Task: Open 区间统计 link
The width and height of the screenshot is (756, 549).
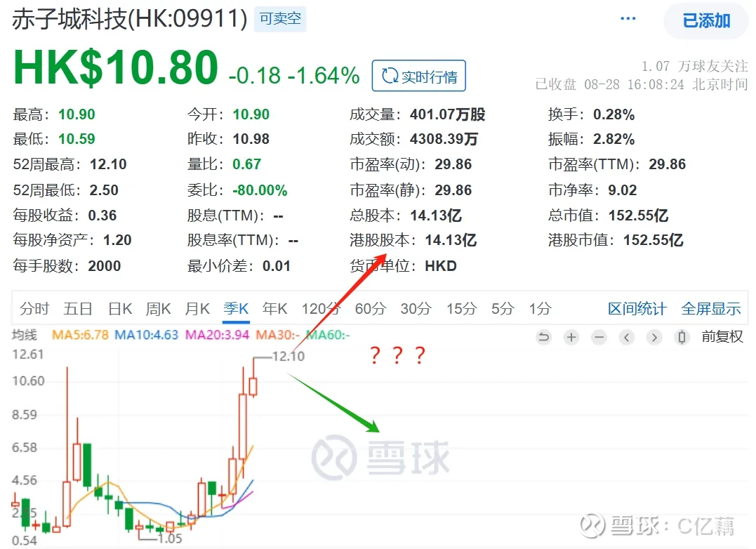Action: coord(637,308)
